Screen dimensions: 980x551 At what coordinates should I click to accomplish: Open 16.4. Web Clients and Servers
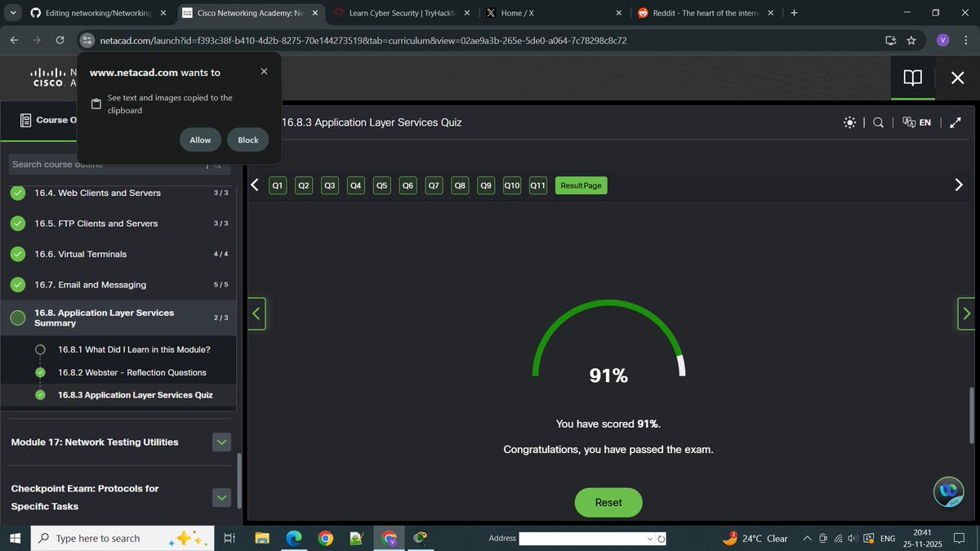(x=118, y=193)
